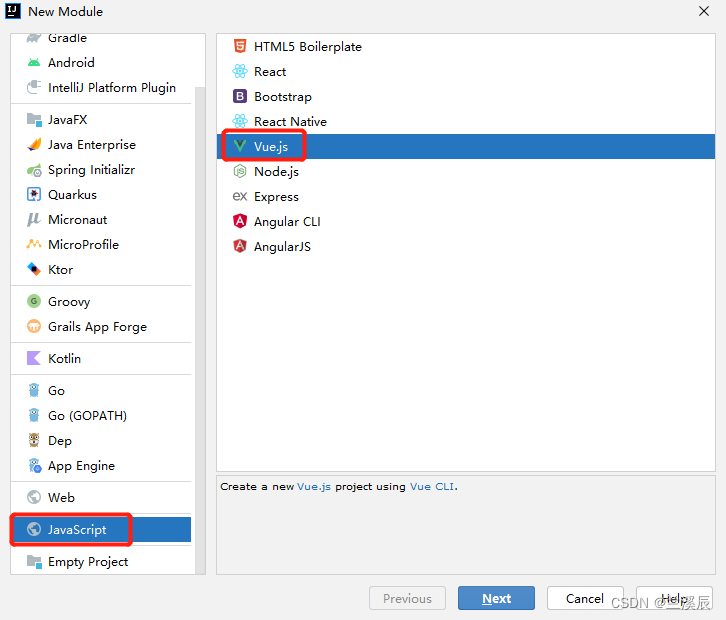Click the Java Enterprise flame icon
The height and width of the screenshot is (620, 726).
point(34,144)
